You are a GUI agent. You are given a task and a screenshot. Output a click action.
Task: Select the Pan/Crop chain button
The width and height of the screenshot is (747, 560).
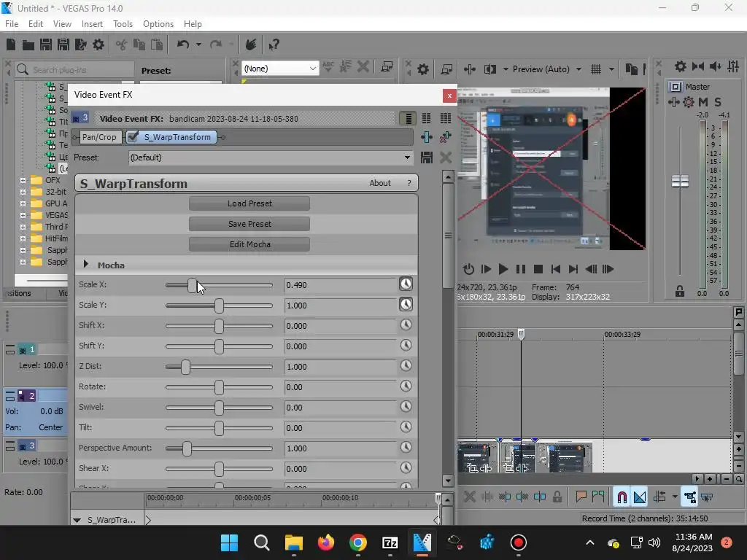(x=99, y=137)
